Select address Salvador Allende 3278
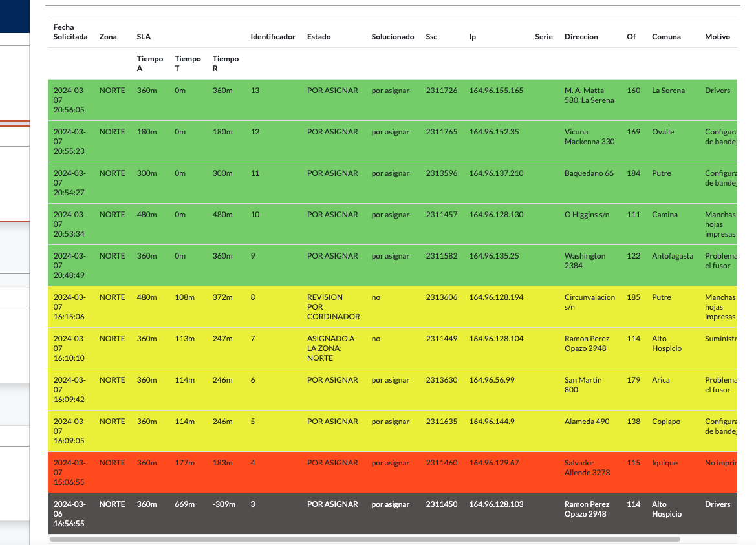756x545 pixels. pos(588,467)
